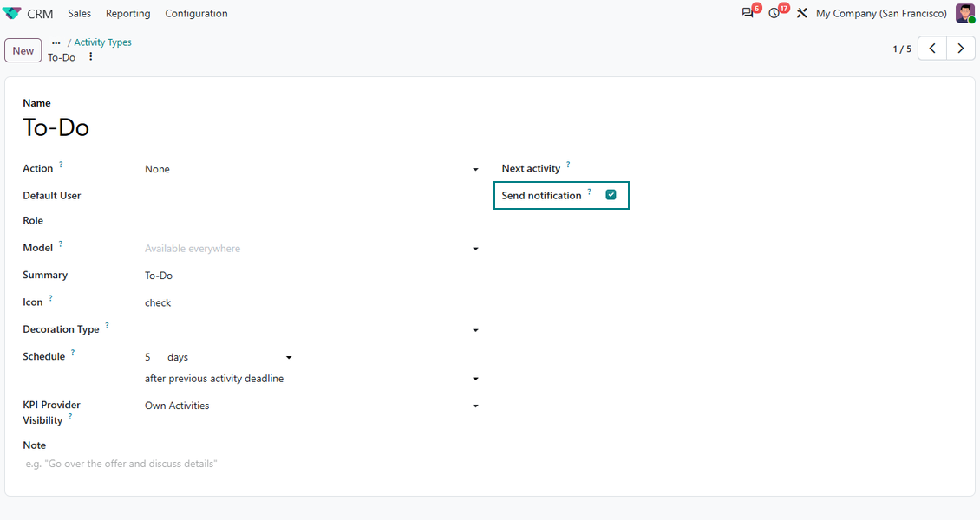Show the Icon field help tooltip

(50, 298)
